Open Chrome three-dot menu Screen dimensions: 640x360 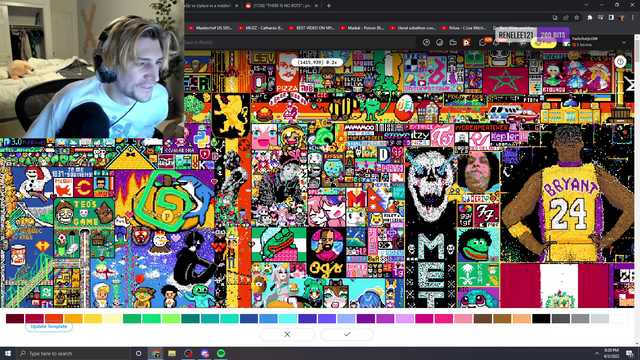point(633,18)
